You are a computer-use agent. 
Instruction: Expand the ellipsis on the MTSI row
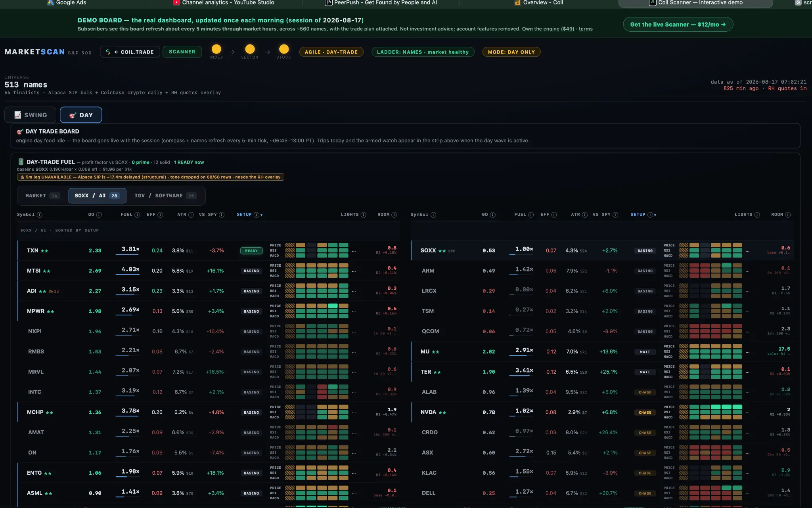pyautogui.click(x=354, y=271)
